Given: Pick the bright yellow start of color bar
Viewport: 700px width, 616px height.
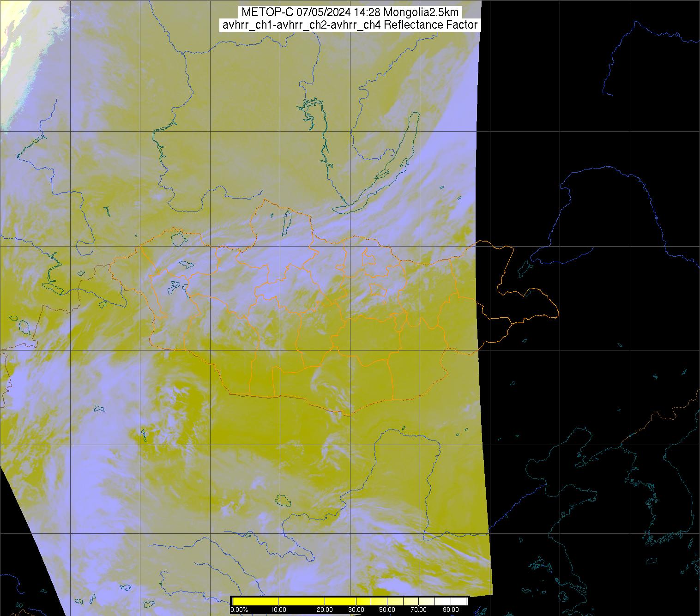Looking at the screenshot, I should tap(245, 601).
